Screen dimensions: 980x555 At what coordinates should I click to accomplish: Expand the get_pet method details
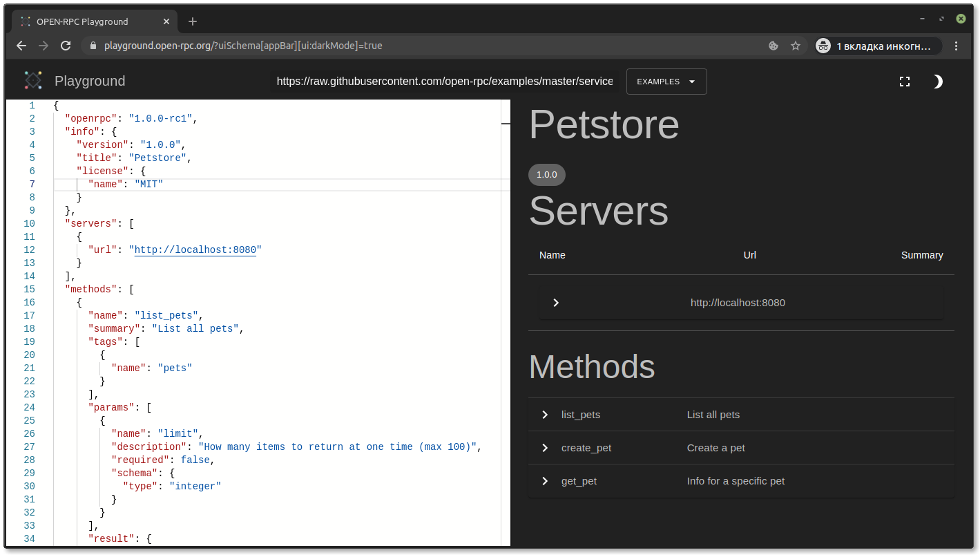coord(545,481)
